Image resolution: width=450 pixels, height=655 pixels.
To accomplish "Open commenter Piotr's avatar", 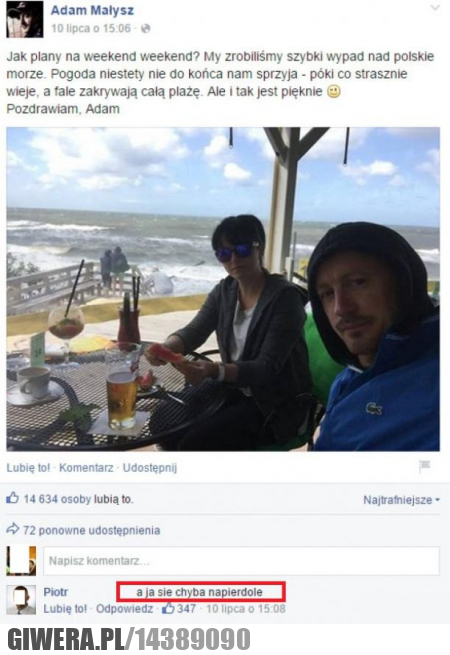I will click(x=21, y=599).
